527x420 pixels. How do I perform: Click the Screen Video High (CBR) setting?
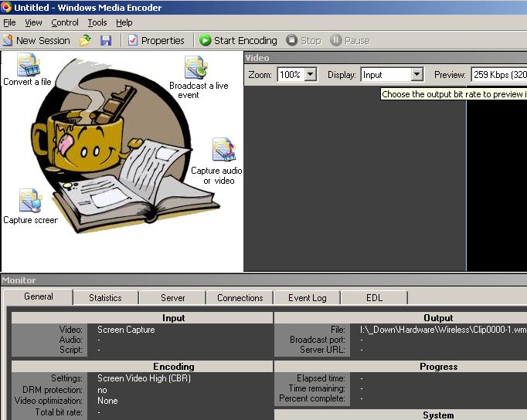click(x=144, y=378)
